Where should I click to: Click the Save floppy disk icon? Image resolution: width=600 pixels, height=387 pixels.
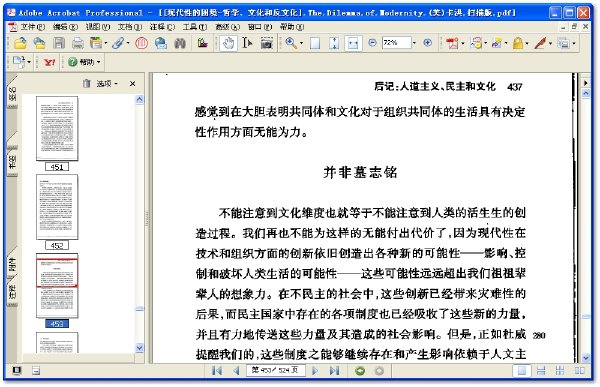(59, 43)
